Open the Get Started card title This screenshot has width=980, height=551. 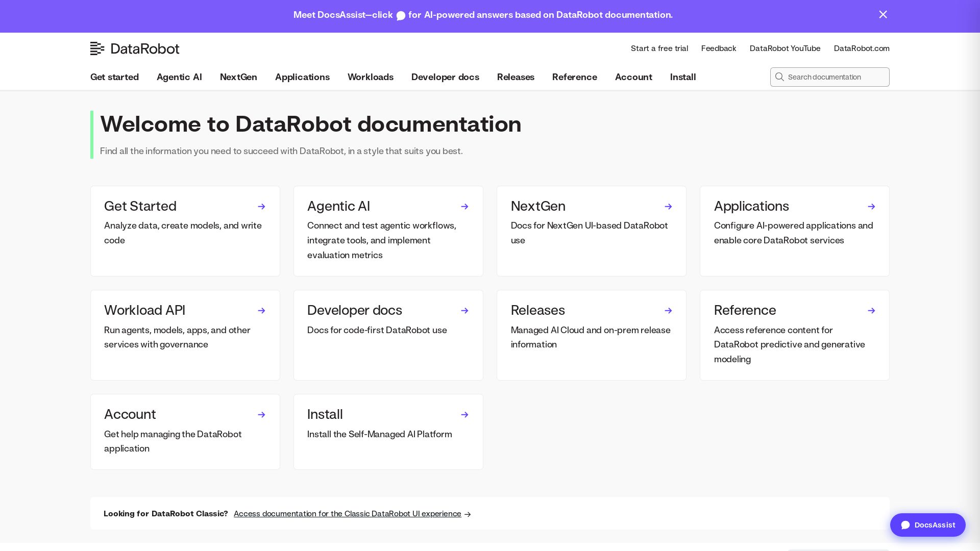[x=140, y=206]
